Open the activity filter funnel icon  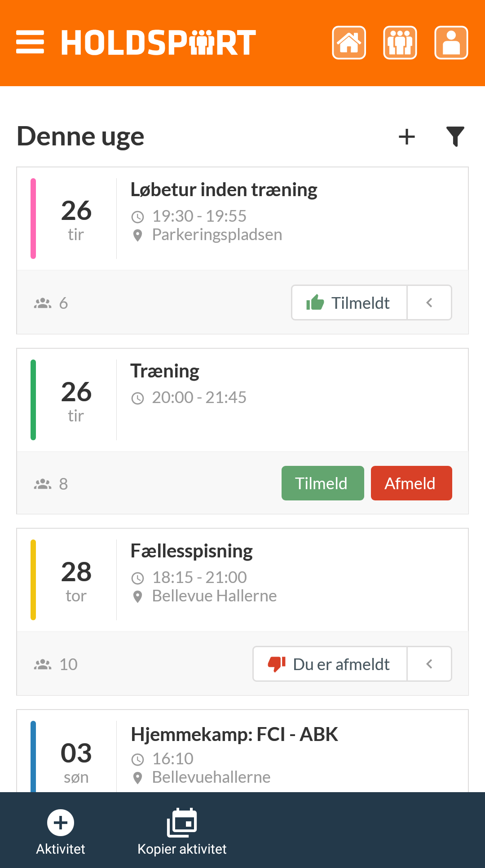pyautogui.click(x=455, y=136)
